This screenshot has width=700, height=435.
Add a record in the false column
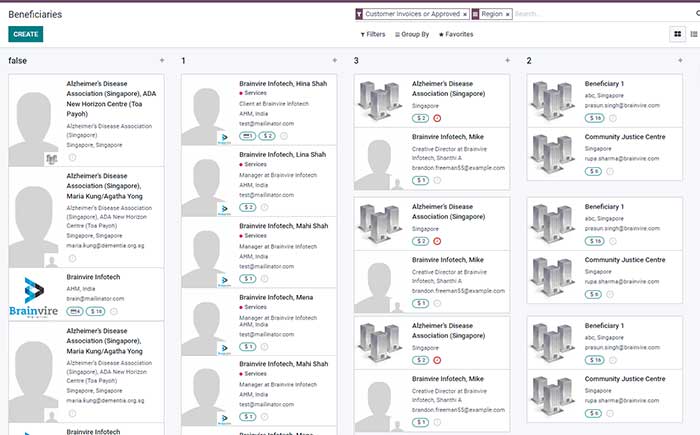coord(162,60)
